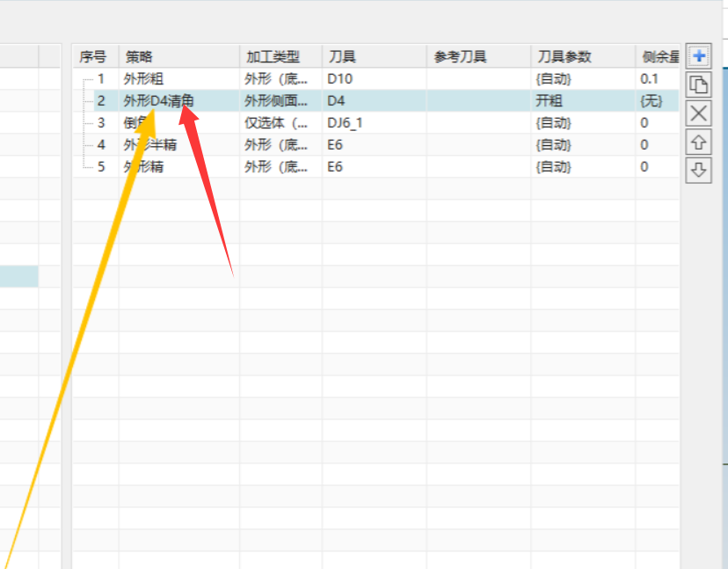Select the 外形粗 strategy row
This screenshot has width=728, height=569.
(x=375, y=79)
